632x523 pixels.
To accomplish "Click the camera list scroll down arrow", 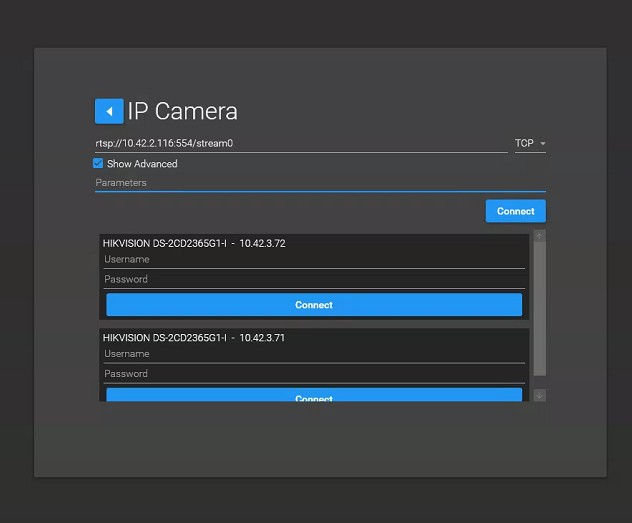I will coord(540,396).
